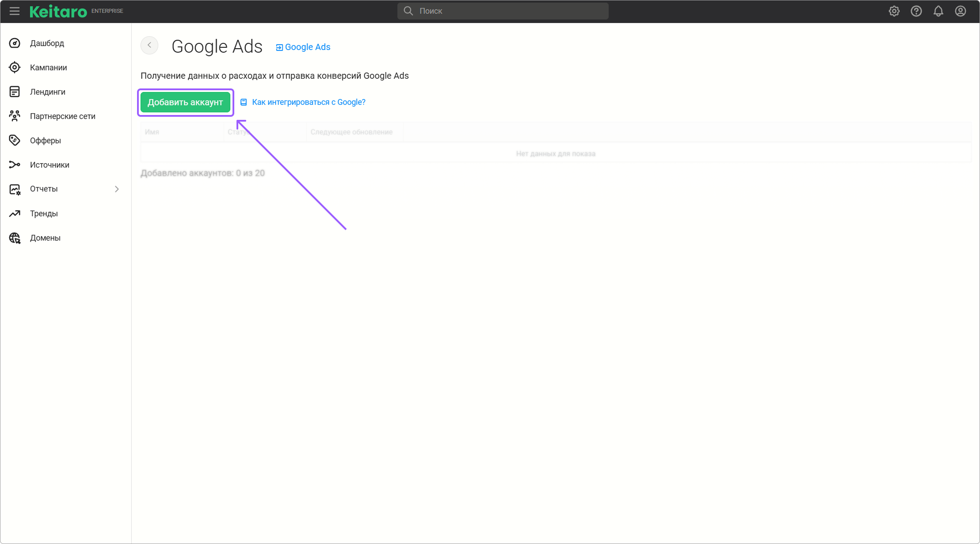980x544 pixels.
Task: Click the Кампании target icon
Action: tap(15, 67)
